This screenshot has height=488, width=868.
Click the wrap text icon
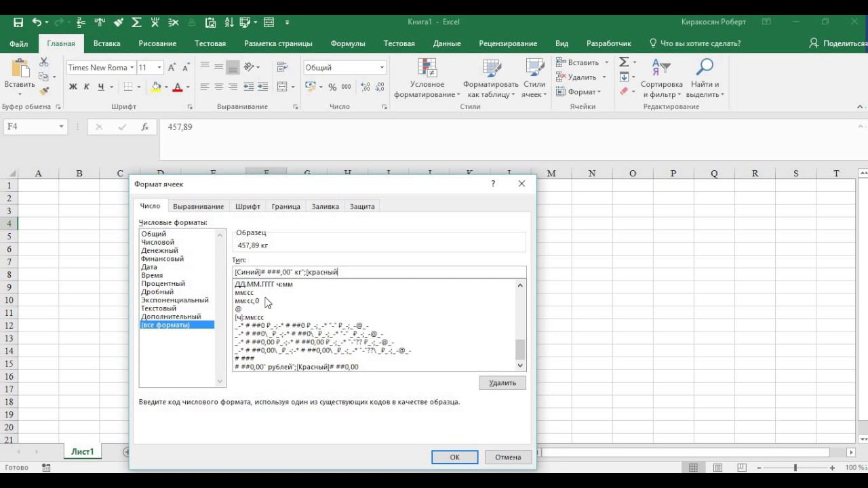[282, 67]
